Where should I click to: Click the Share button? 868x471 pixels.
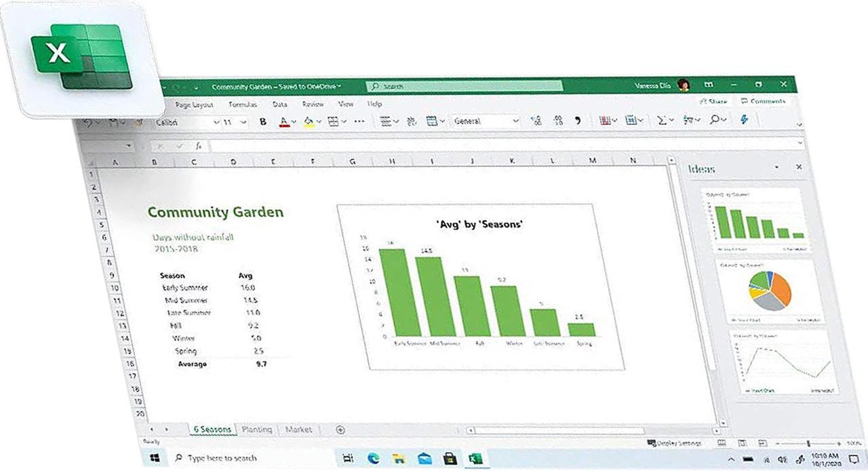click(x=713, y=102)
